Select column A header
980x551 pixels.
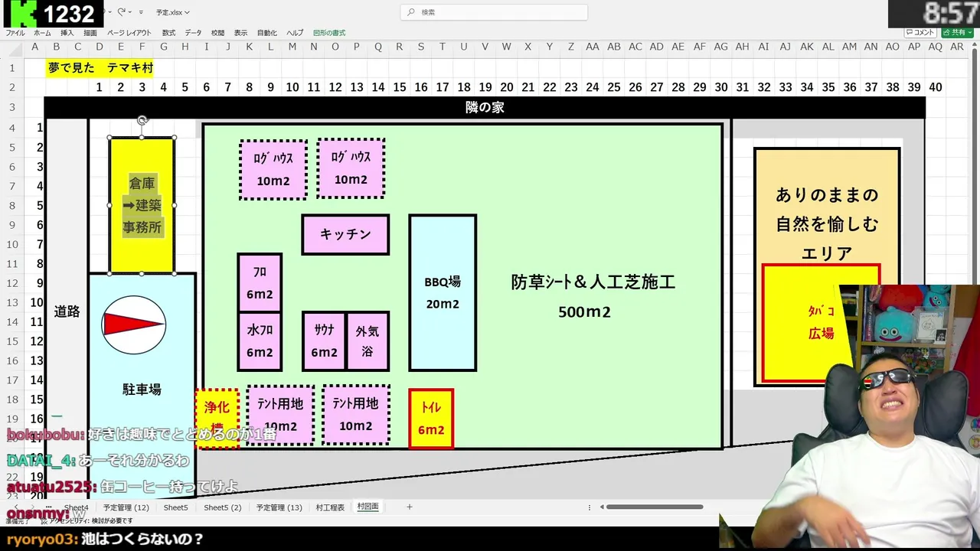[x=34, y=47]
